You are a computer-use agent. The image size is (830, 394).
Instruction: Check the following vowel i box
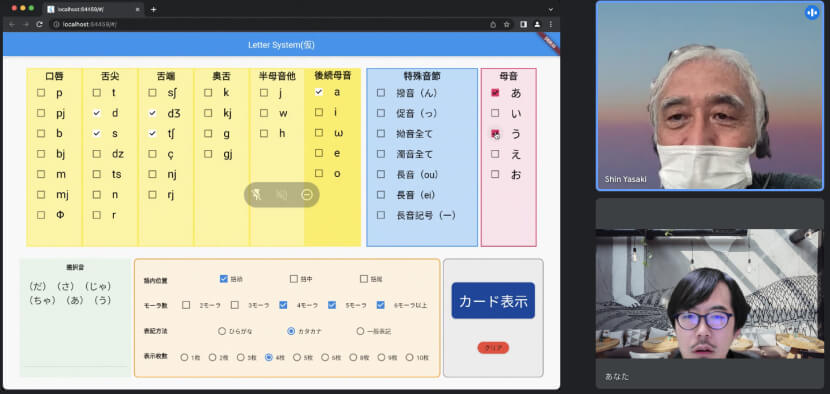pyautogui.click(x=319, y=112)
